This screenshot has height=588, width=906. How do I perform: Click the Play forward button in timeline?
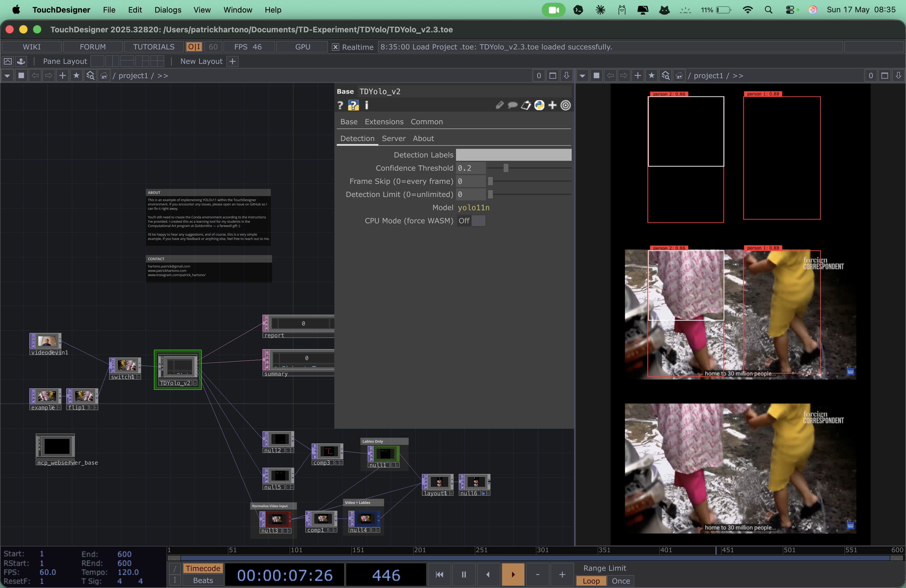(513, 574)
